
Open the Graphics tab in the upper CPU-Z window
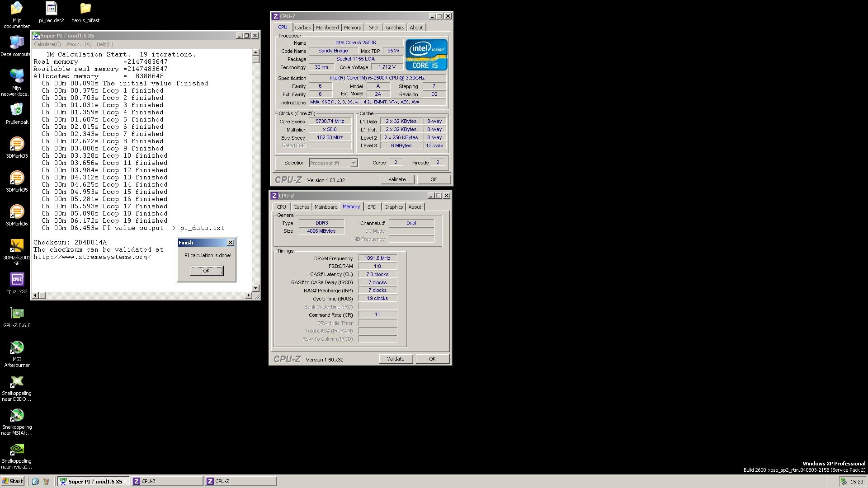[x=394, y=28]
